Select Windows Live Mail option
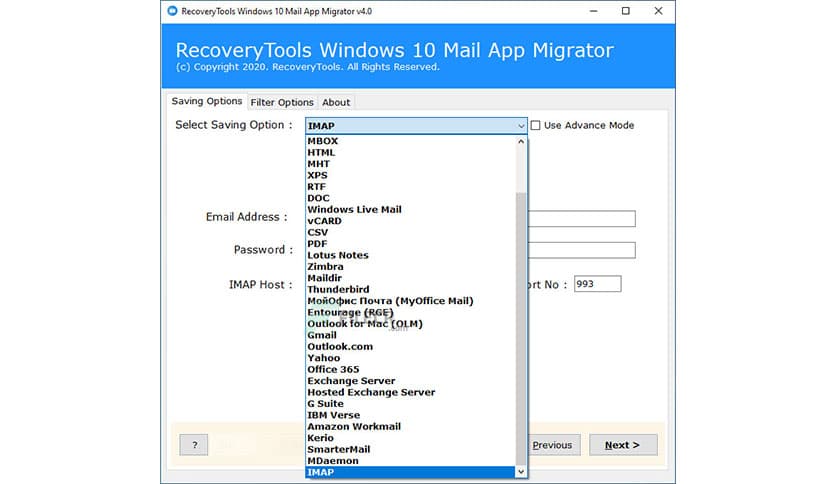The height and width of the screenshot is (484, 836). point(411,209)
